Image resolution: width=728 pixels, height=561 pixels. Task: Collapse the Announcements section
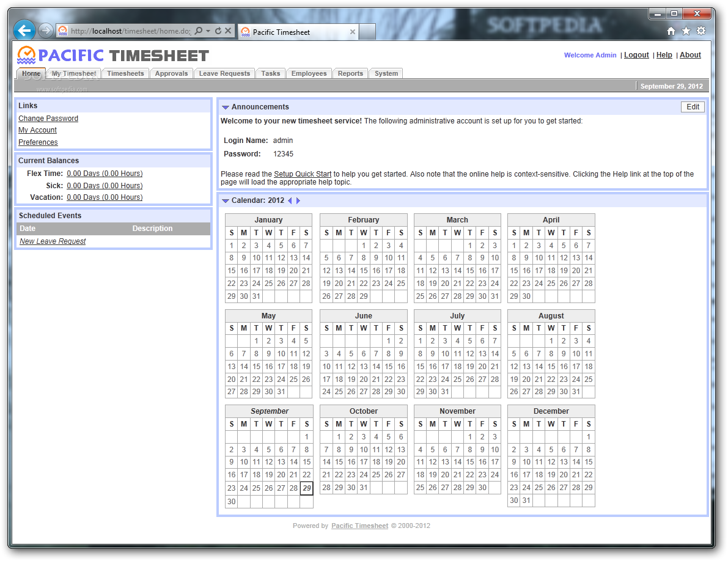point(226,107)
